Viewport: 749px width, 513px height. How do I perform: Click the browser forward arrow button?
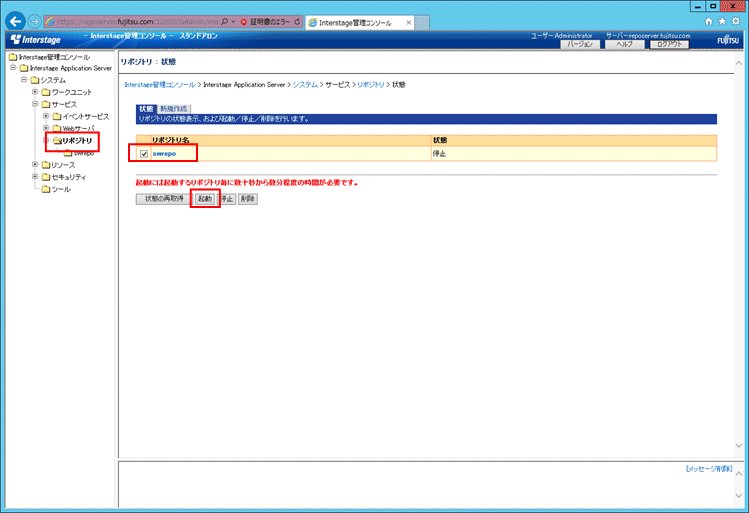[34, 21]
